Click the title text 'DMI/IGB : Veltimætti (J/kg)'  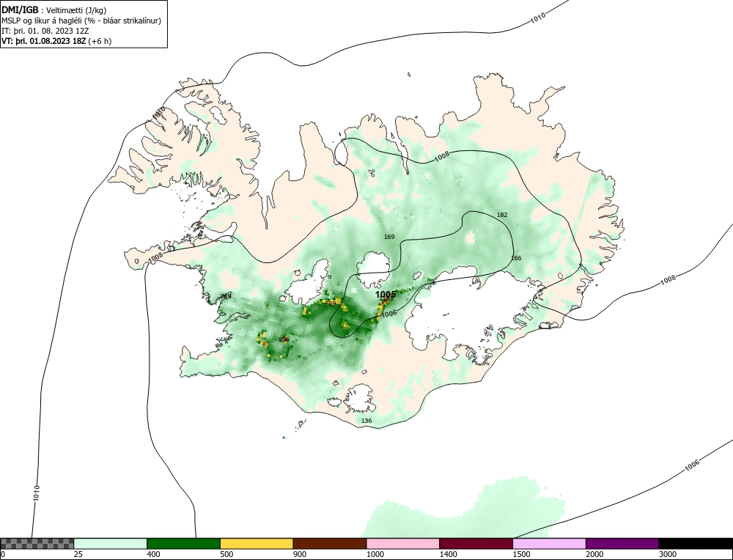tap(54, 10)
